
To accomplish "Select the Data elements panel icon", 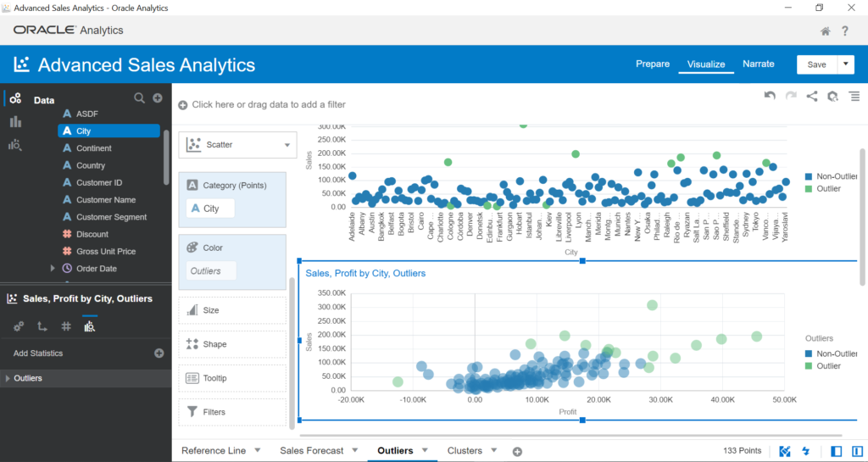I will coord(15,98).
